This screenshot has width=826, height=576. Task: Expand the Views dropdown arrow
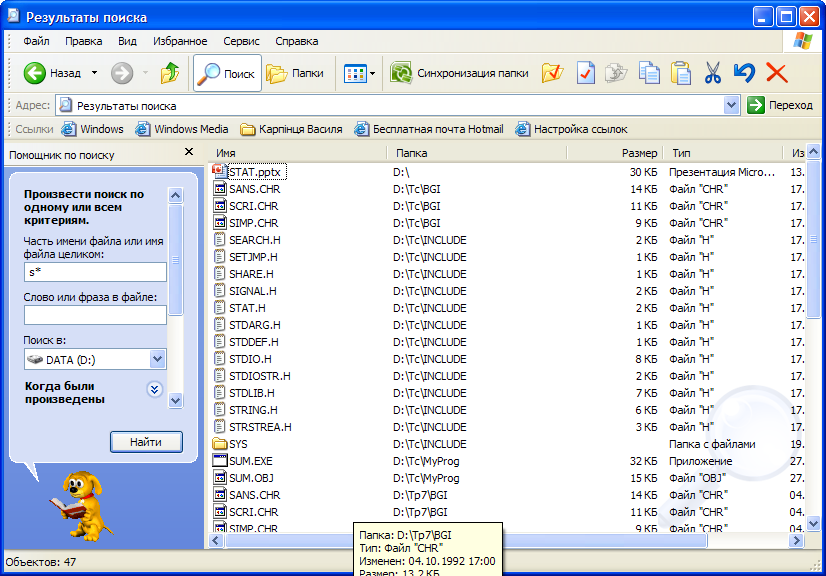tap(372, 74)
